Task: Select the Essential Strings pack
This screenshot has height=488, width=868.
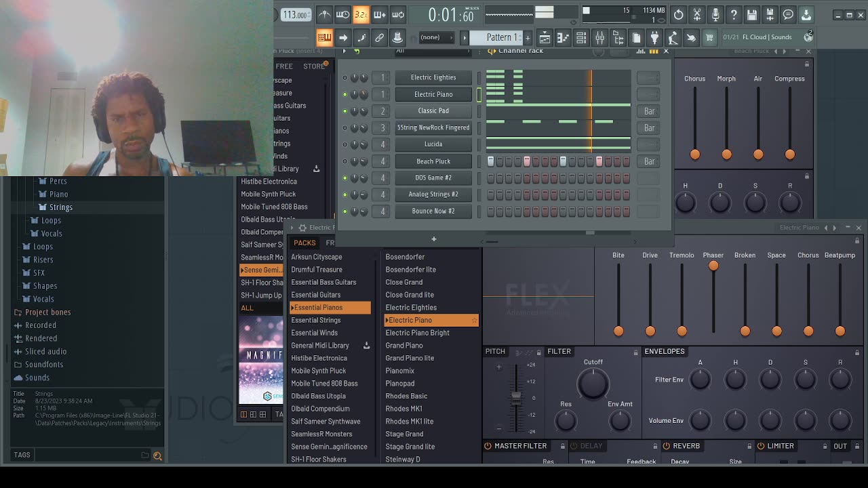Action: click(x=315, y=320)
